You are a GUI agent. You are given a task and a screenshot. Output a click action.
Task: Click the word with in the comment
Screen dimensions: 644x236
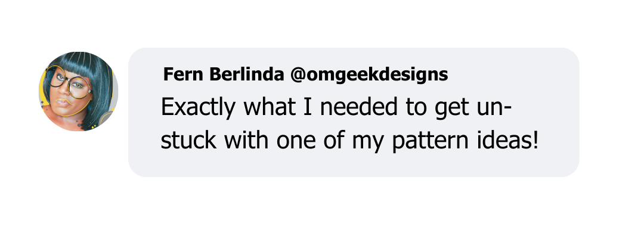tap(247, 140)
